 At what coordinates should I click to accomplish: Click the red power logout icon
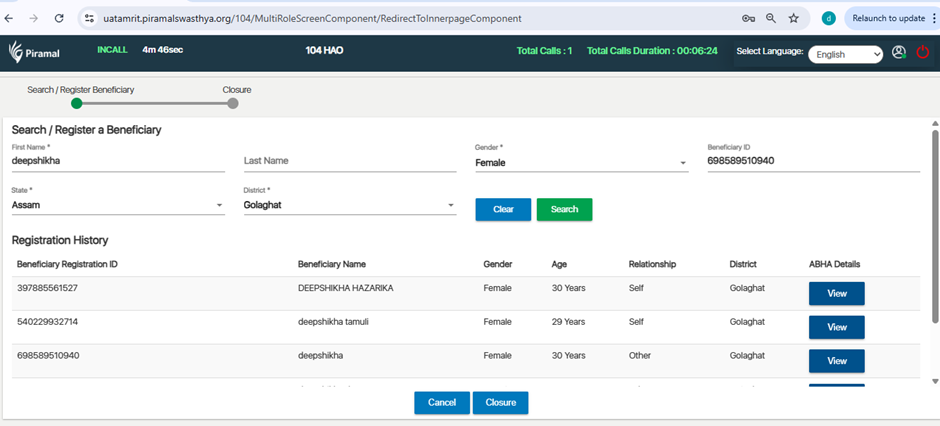tap(922, 52)
